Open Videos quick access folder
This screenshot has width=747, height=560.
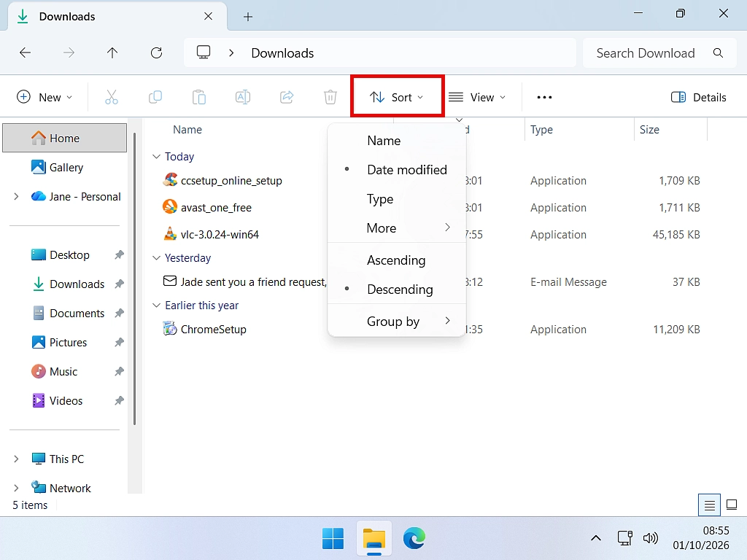(65, 400)
